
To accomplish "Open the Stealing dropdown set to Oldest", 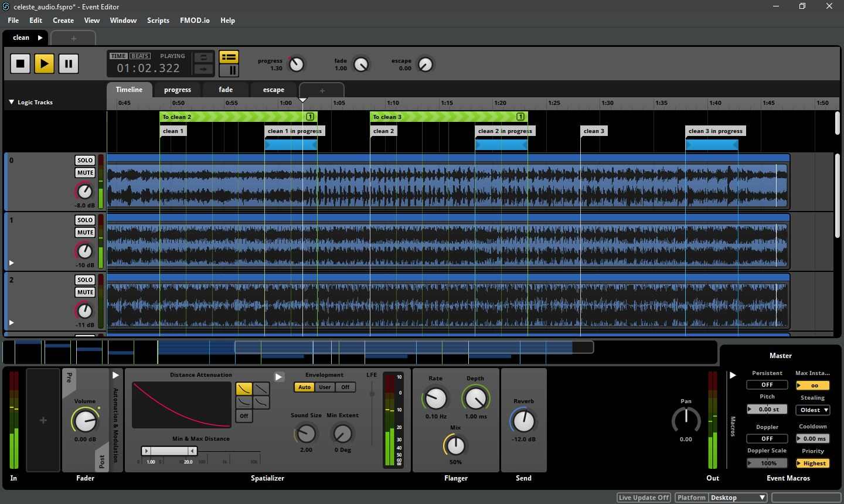I will [812, 410].
